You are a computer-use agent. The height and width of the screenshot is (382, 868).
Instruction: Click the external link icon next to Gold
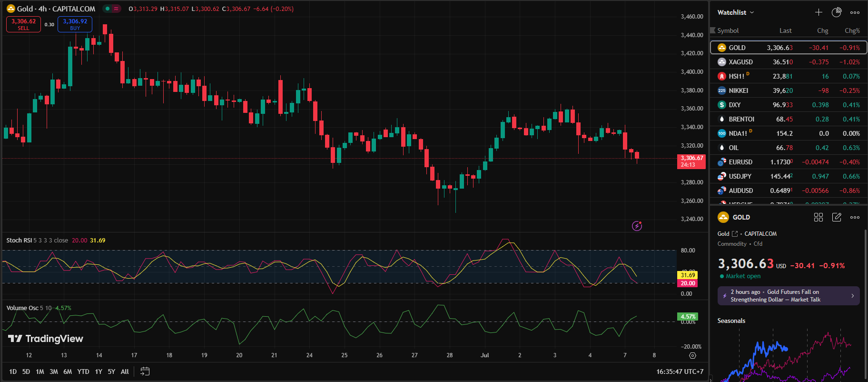click(x=735, y=234)
